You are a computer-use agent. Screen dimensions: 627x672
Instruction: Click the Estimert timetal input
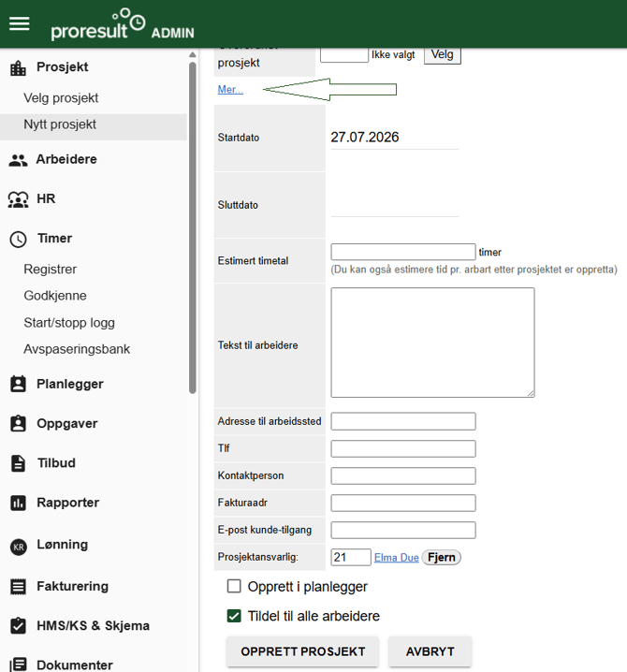[403, 252]
